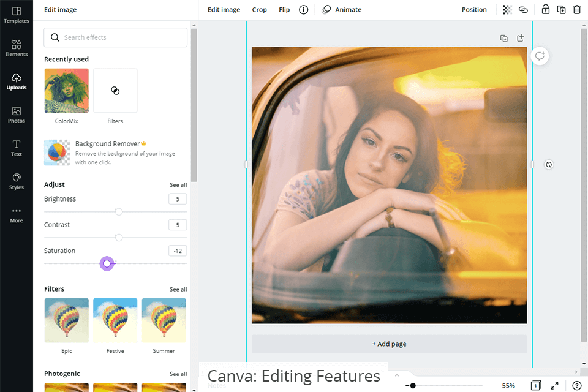This screenshot has height=392, width=588.
Task: Click the help question mark icon
Action: (576, 386)
